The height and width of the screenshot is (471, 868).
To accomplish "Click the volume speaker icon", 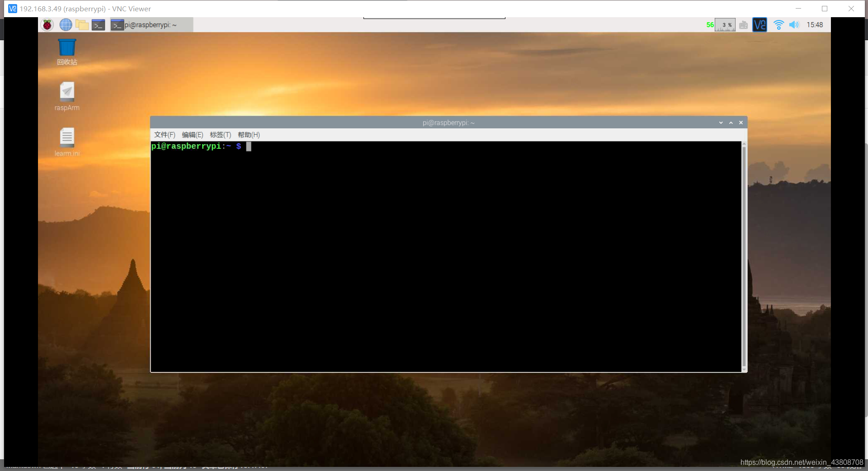I will [794, 25].
